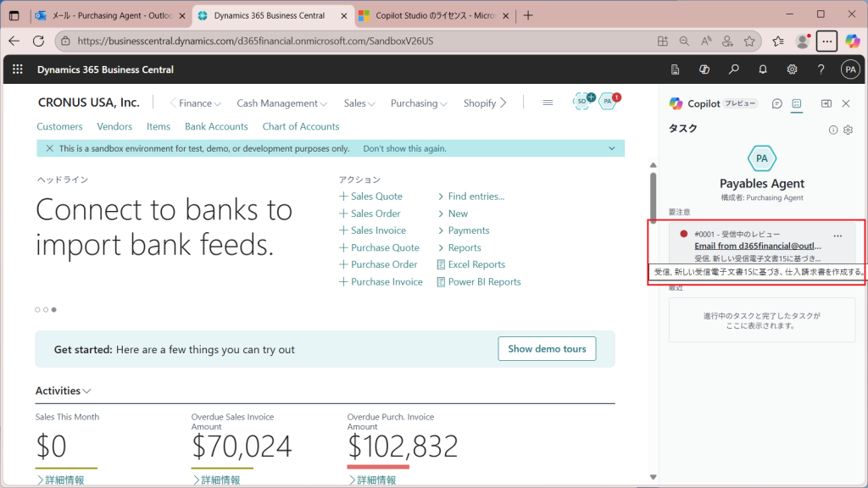Activate the Sales Order agent SO icon
The image size is (868, 488).
(582, 102)
